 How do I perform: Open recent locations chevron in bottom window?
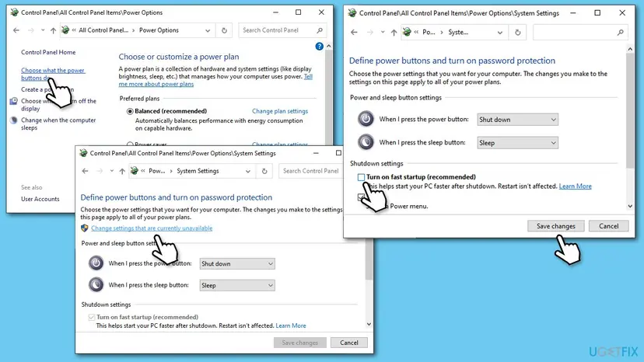point(112,171)
